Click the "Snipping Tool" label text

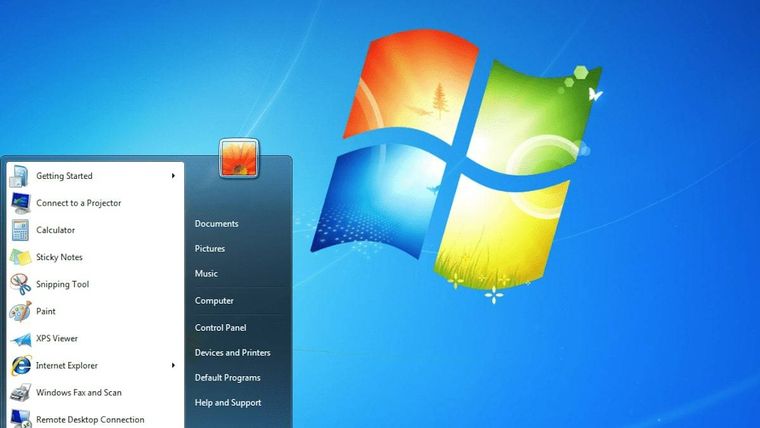63,285
